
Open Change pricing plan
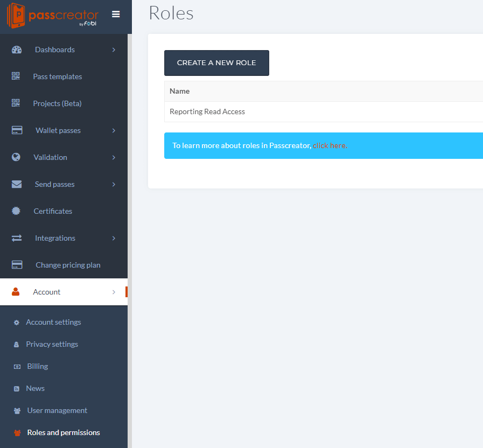[x=64, y=265]
